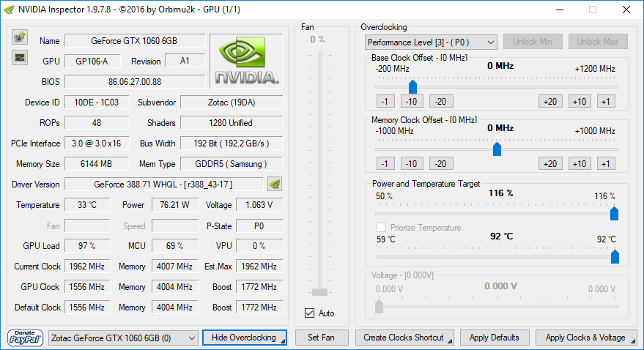Click the Base Clock Offset slider handle
Screen dimensions: 644x350
pos(412,86)
